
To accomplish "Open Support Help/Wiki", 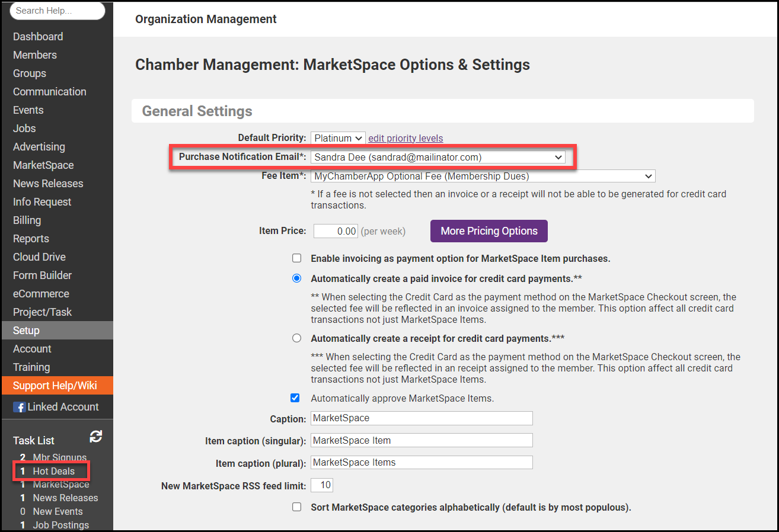I will coord(55,386).
